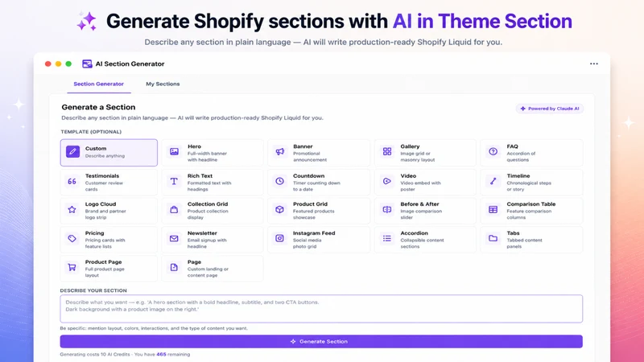
Task: Choose the Newsletter envelope icon
Action: [174, 238]
